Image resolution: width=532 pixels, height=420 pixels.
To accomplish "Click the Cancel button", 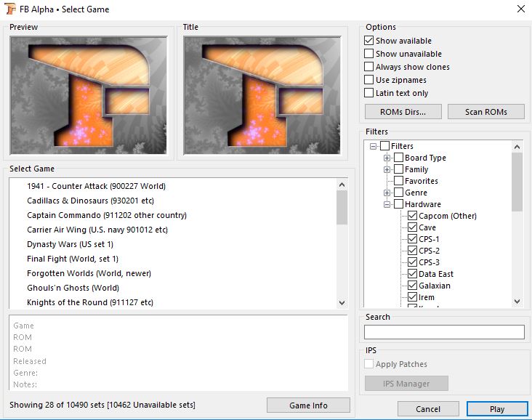I will coord(428,409).
